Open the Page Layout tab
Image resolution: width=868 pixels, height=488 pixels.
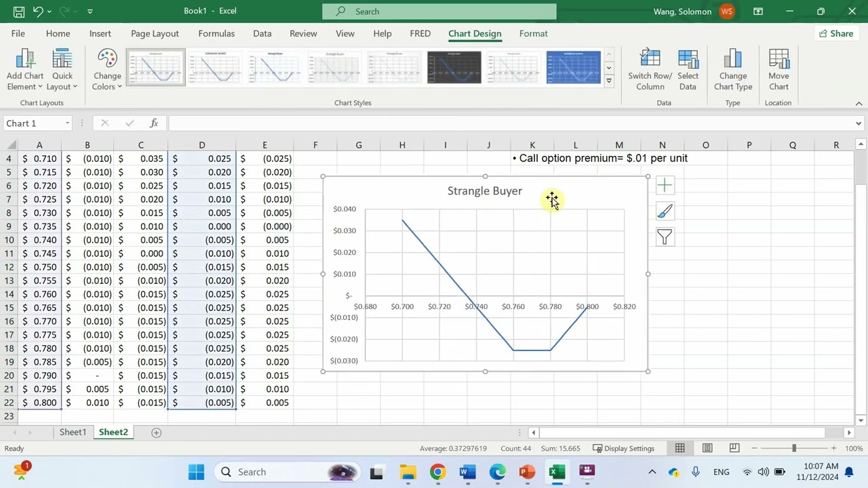click(155, 33)
